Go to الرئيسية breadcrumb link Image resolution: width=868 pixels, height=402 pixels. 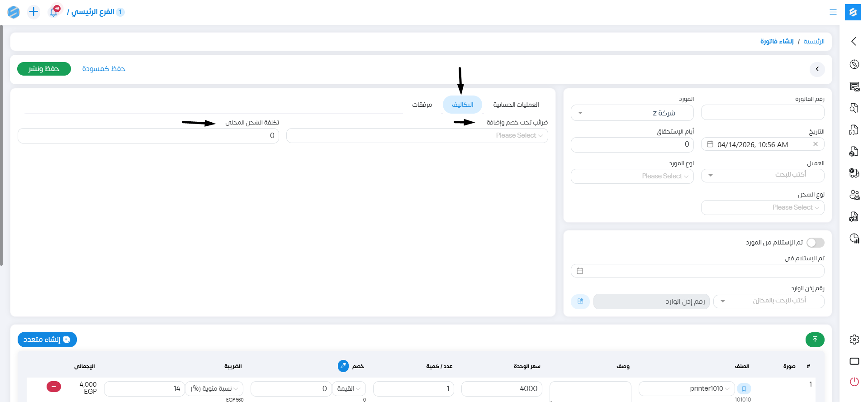click(814, 42)
